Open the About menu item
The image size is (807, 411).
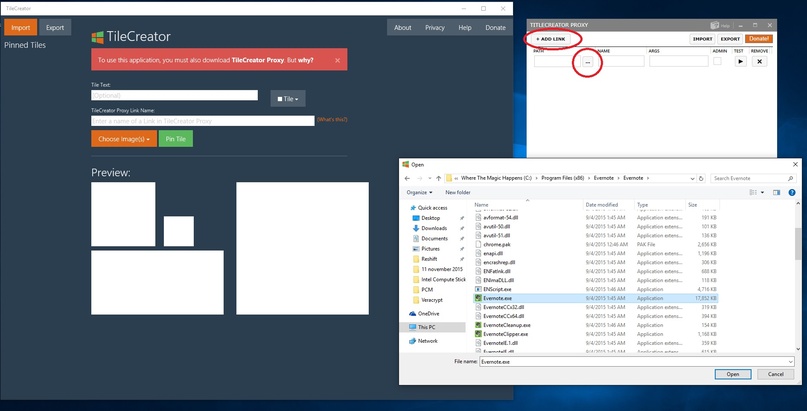coord(402,28)
